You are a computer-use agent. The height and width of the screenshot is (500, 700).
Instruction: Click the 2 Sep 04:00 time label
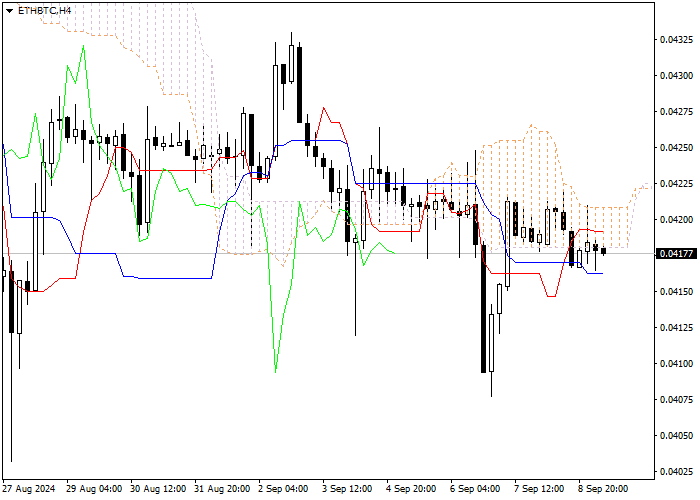(x=283, y=489)
